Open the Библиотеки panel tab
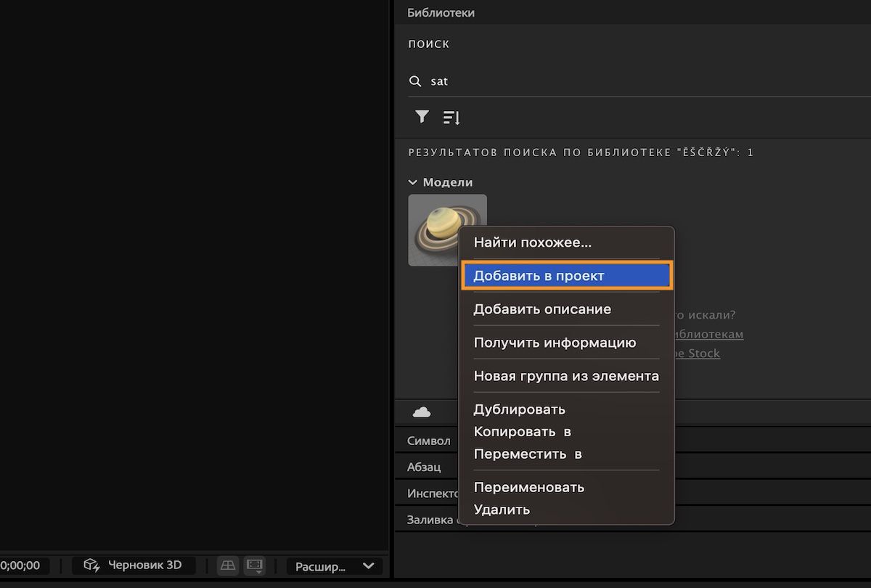This screenshot has height=588, width=871. point(441,13)
